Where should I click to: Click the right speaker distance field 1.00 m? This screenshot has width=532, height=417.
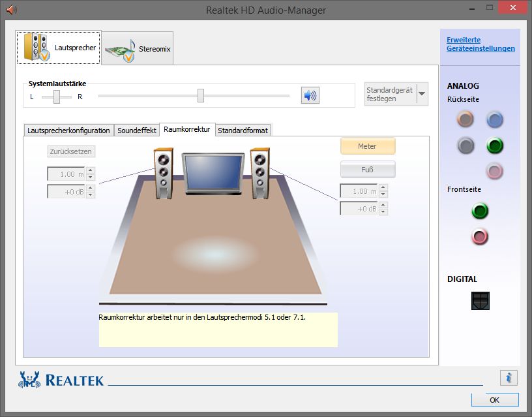point(359,191)
